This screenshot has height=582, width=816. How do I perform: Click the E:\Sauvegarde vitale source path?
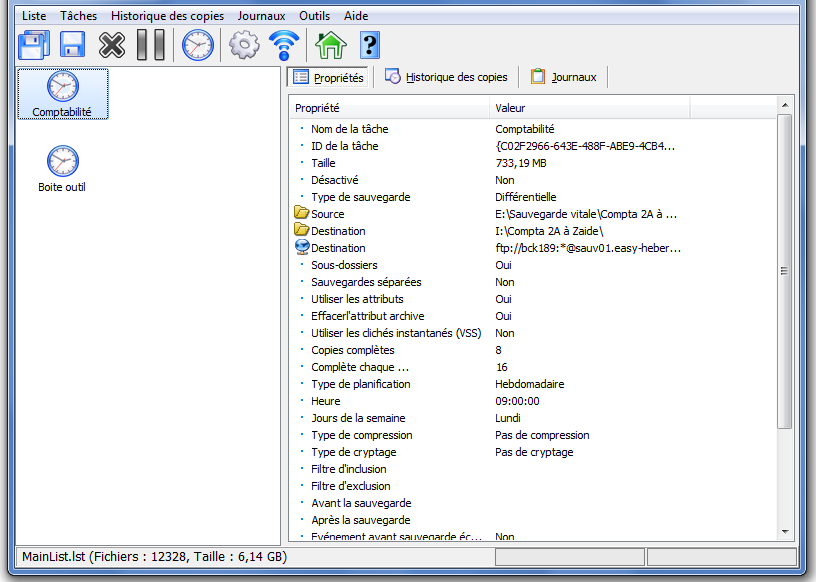click(x=586, y=214)
